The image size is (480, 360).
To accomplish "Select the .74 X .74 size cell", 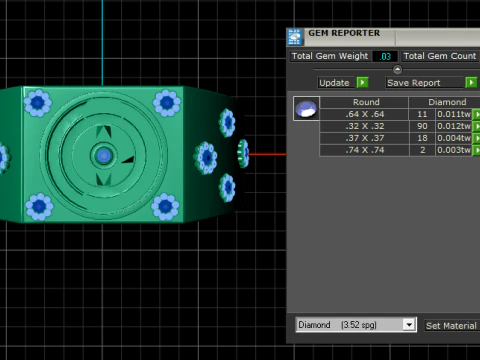I will pos(364,150).
